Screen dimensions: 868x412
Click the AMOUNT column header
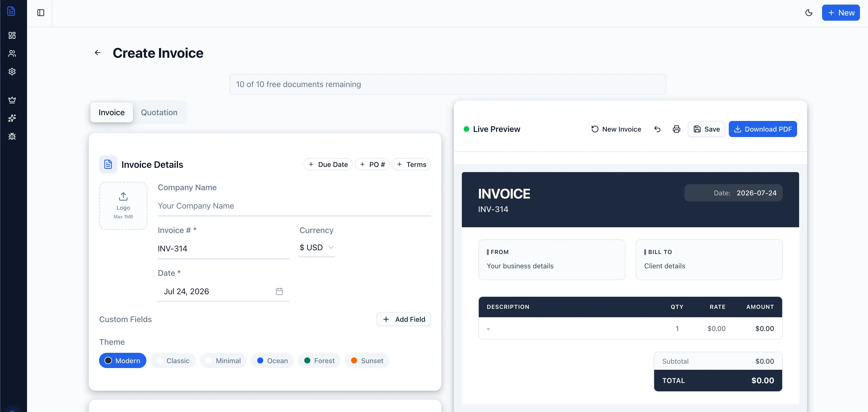tap(760, 307)
